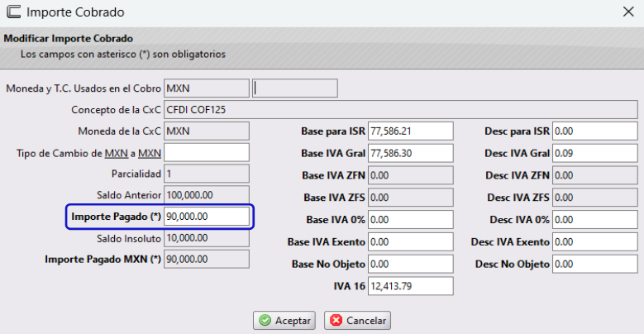Click the Desc IVA ZFN field
Viewport: 644px width, 334px height.
pos(594,175)
